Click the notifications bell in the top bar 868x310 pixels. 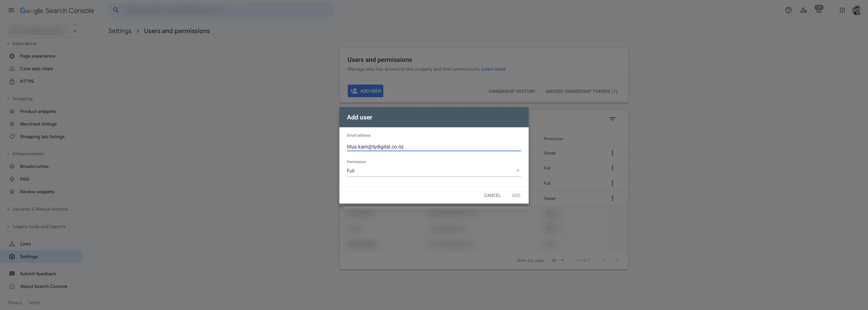(819, 10)
